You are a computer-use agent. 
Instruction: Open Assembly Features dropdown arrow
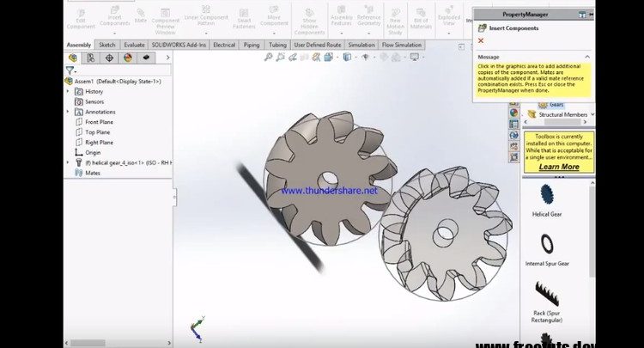(342, 34)
